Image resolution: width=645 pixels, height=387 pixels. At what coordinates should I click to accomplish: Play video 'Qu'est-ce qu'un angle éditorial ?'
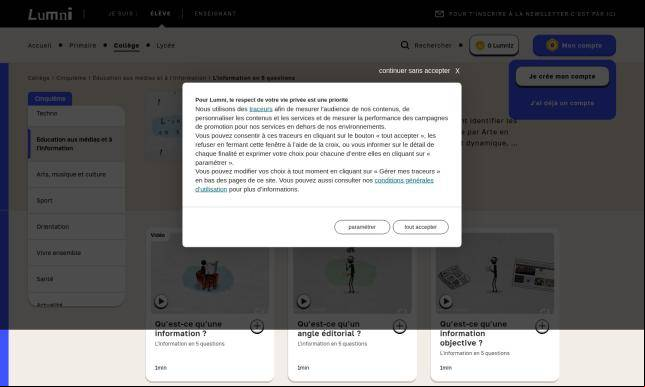(304, 301)
